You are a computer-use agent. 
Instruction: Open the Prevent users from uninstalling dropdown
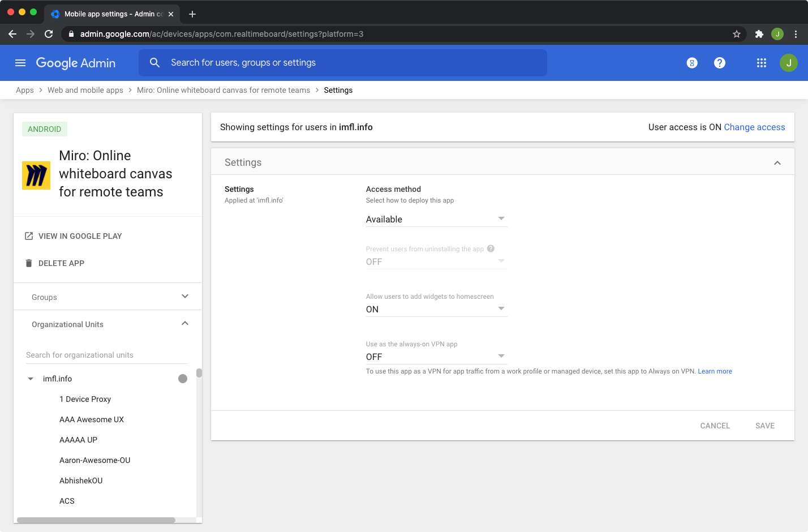pyautogui.click(x=436, y=261)
